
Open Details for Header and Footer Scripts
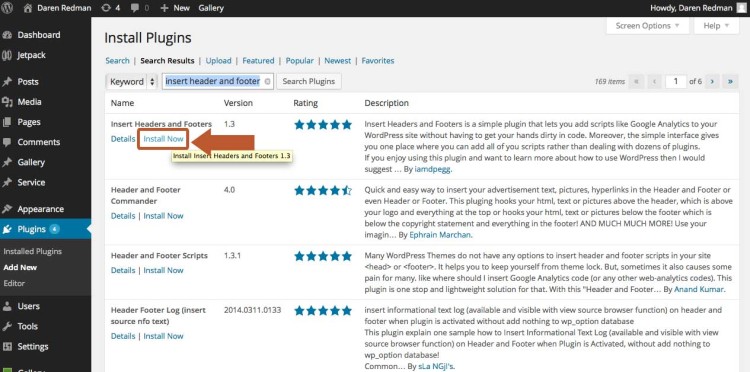123,270
